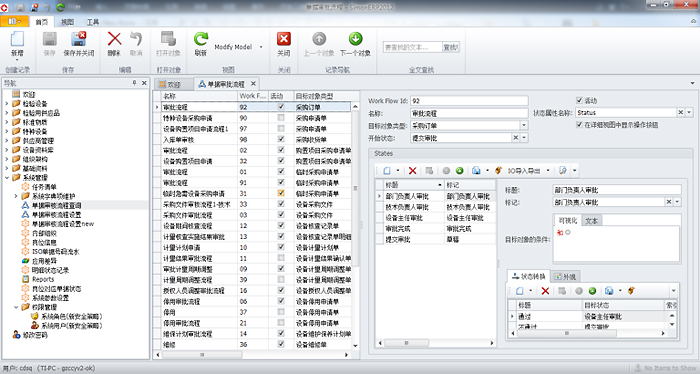Toggle active checkbox for workflow 90 row
This screenshot has width=700, height=374.
coord(281,118)
